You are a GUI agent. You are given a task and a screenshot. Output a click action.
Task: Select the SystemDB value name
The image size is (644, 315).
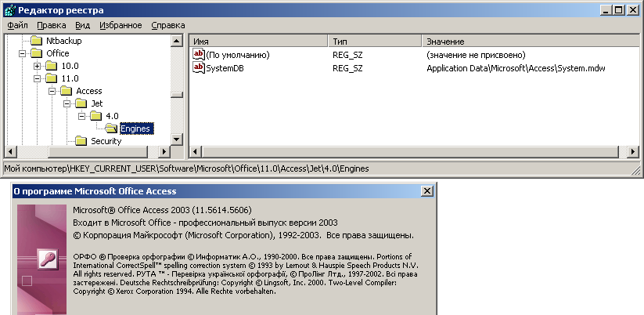[225, 68]
